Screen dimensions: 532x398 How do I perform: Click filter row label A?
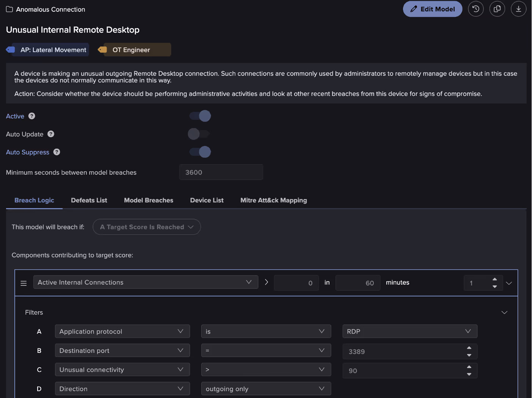(x=39, y=331)
